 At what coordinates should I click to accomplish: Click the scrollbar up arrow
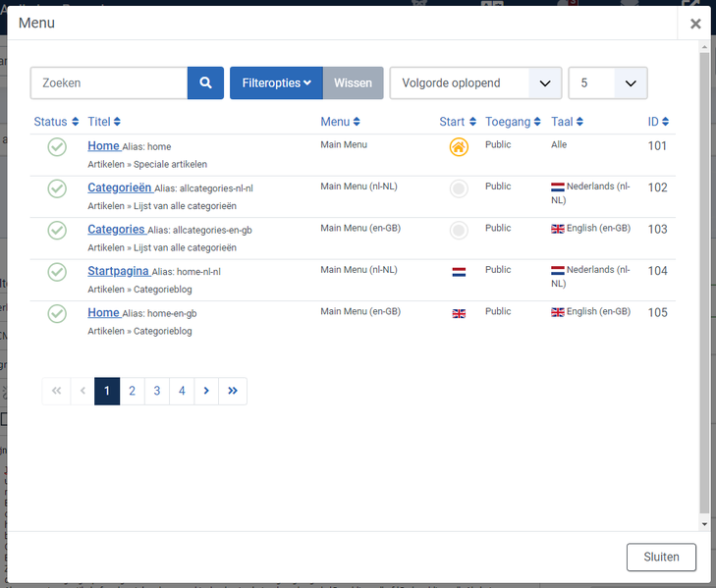pos(704,46)
